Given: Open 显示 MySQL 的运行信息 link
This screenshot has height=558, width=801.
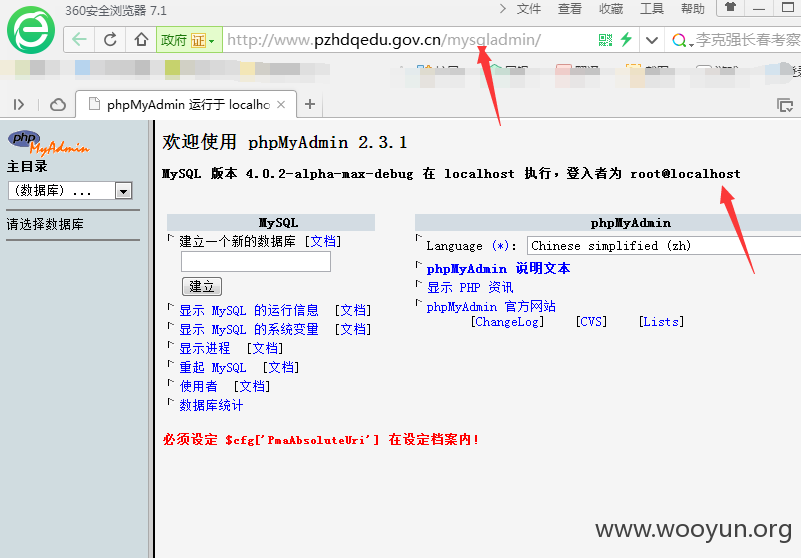Looking at the screenshot, I should point(249,310).
